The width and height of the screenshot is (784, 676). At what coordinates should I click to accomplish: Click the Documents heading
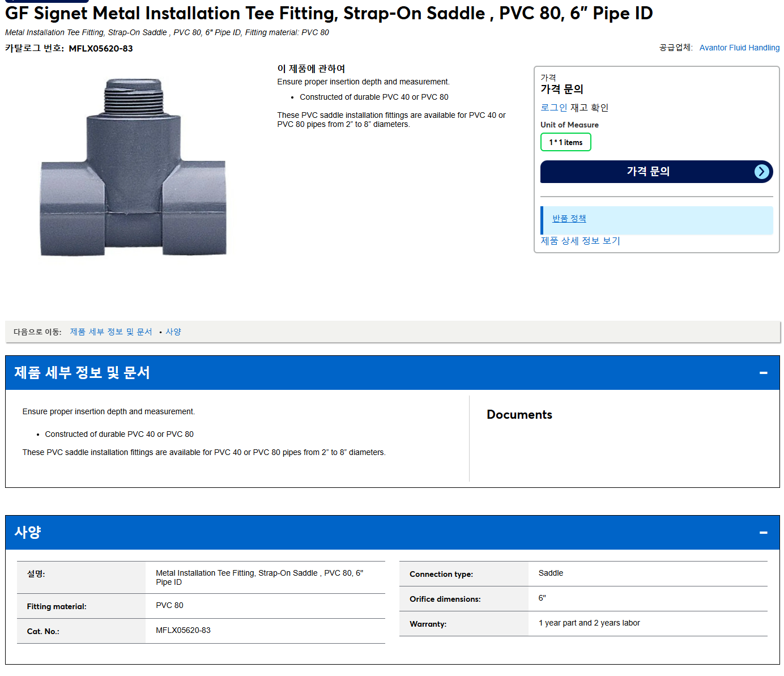pyautogui.click(x=519, y=415)
